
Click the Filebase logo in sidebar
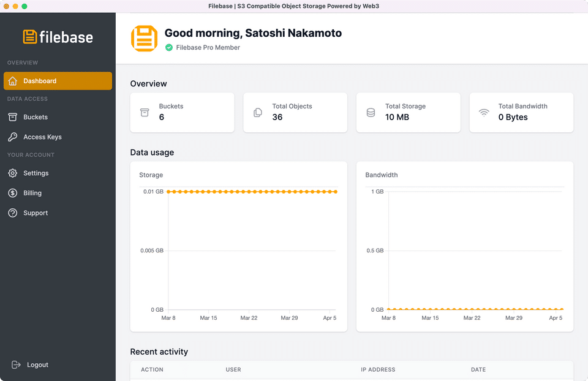(58, 37)
